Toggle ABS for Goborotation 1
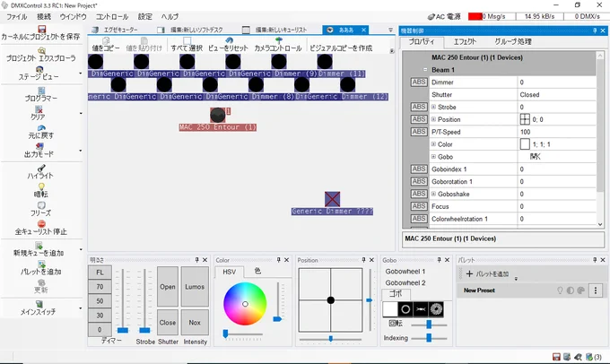This screenshot has height=364, width=610. tap(419, 182)
